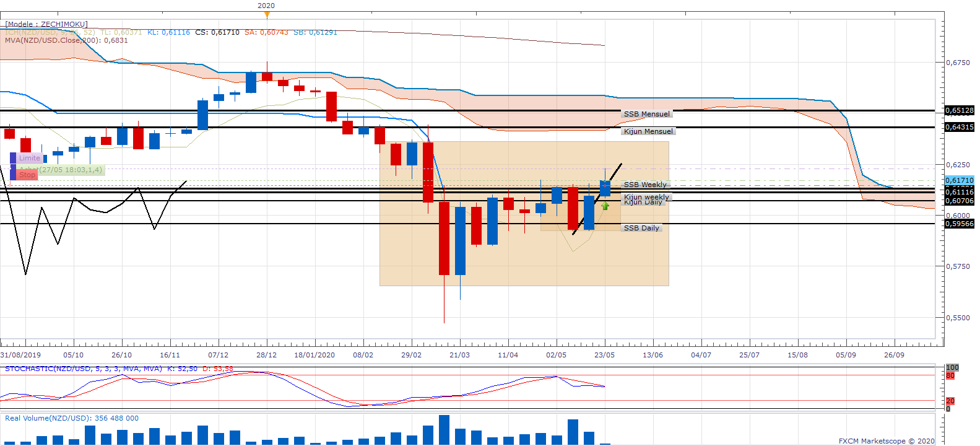The height and width of the screenshot is (446, 980).
Task: Click the 0,65128 price tag
Action: [959, 110]
